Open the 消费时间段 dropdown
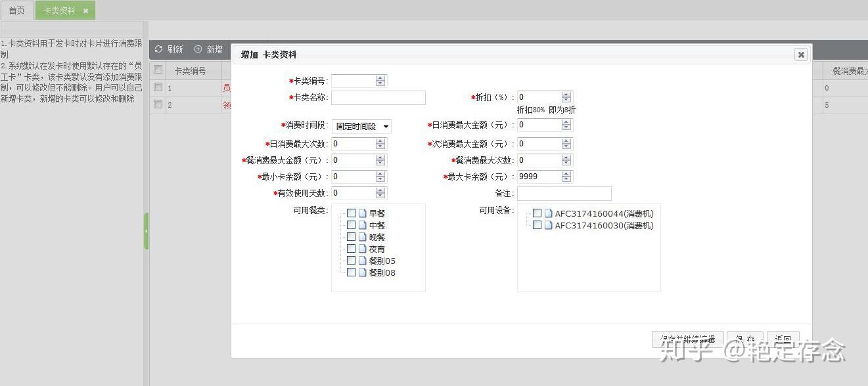The height and width of the screenshot is (386, 868). [x=361, y=126]
